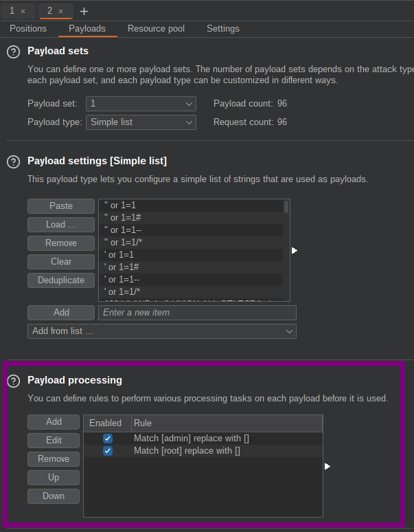Select payload ' or 1=1
The width and height of the screenshot is (414, 532).
point(191,255)
